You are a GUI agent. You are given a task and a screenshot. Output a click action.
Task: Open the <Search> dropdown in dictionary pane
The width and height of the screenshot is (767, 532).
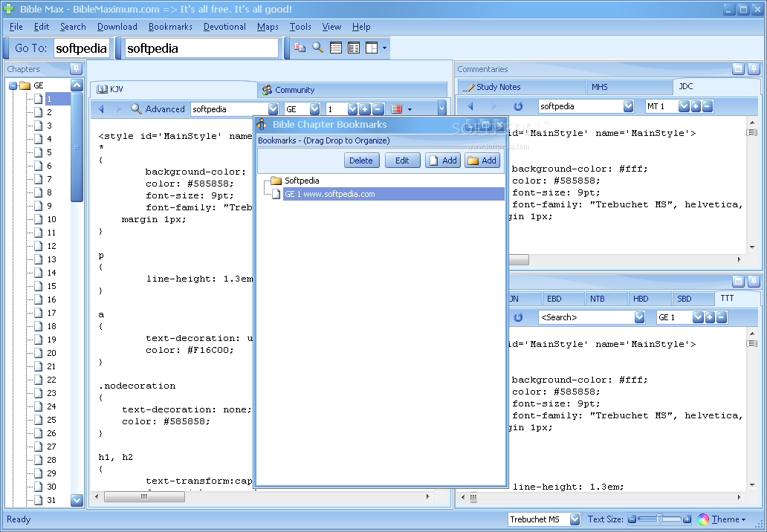pyautogui.click(x=639, y=317)
